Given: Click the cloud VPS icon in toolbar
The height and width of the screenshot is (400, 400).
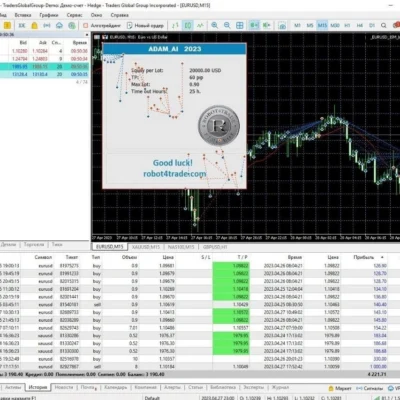Looking at the screenshot, I should [59, 25].
